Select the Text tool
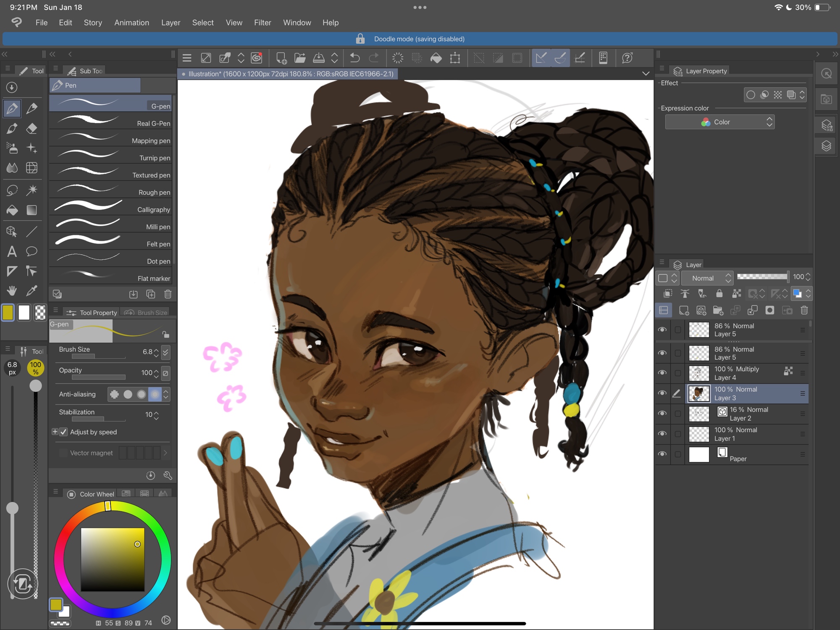 tap(12, 251)
